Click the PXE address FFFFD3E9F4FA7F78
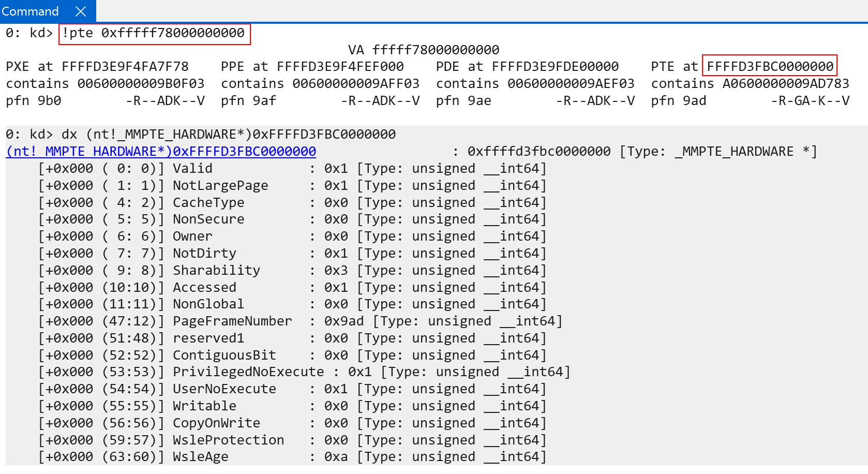868x474 pixels. click(x=125, y=67)
